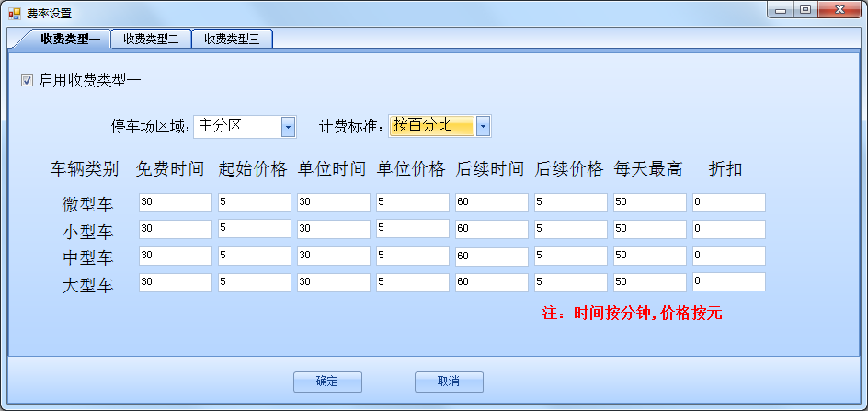
Task: Click 大型车 折扣 input field
Action: [728, 281]
